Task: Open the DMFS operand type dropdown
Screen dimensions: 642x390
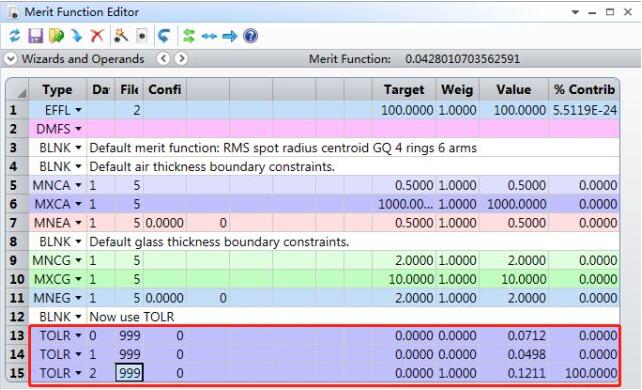Action: coord(78,129)
